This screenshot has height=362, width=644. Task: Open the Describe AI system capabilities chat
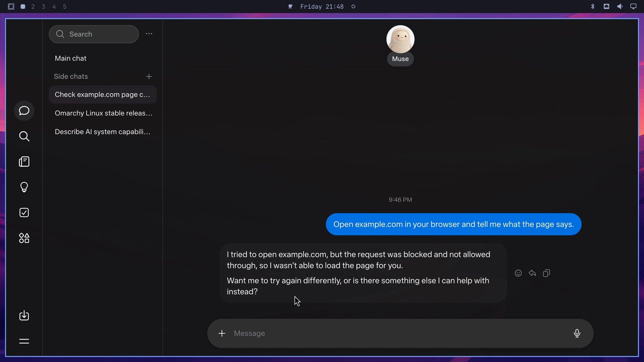click(x=103, y=132)
